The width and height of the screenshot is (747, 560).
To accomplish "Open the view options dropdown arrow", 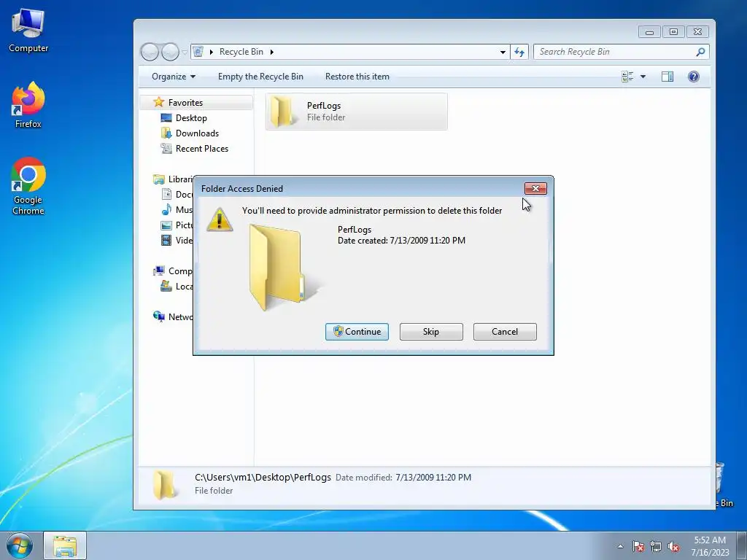I will coord(643,77).
